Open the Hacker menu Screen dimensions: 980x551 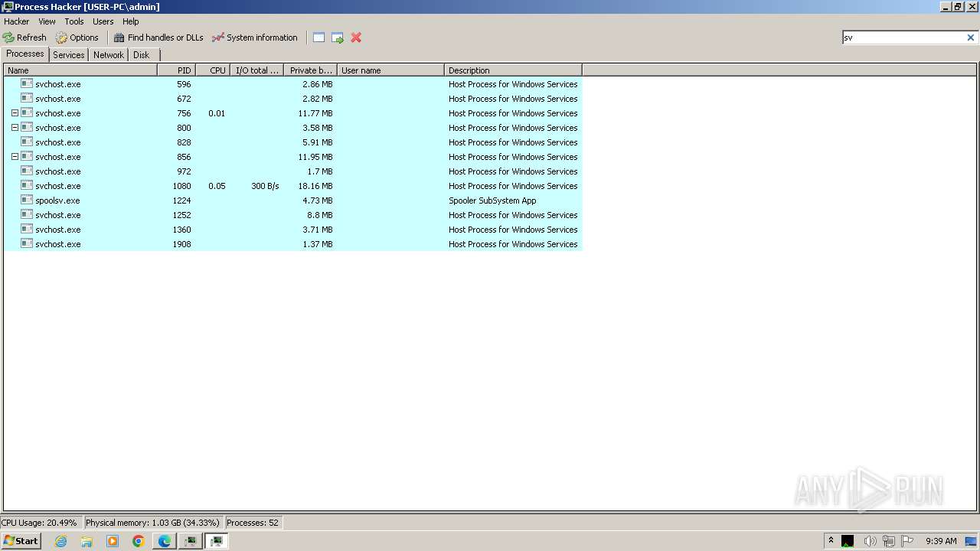click(x=16, y=21)
